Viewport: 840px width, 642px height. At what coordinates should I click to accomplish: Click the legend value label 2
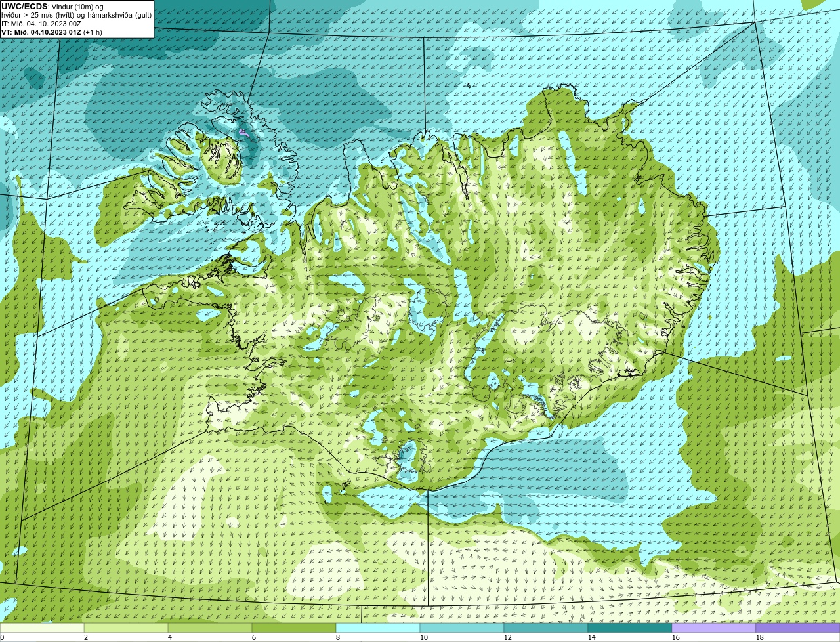tap(86, 637)
